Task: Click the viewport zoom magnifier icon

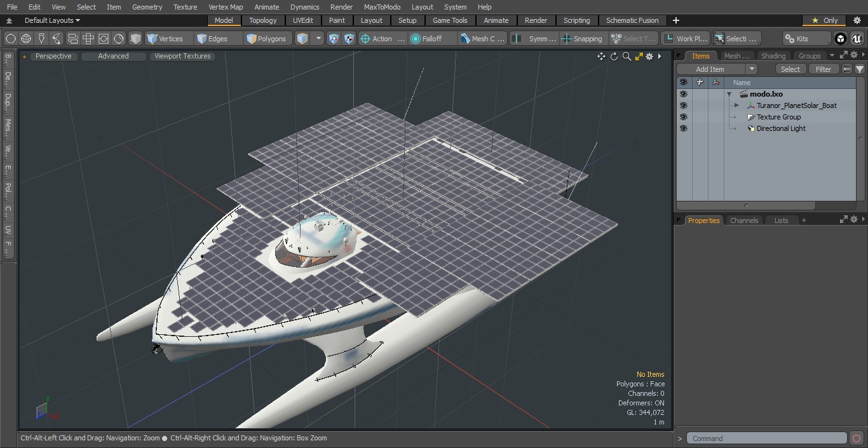Action: 627,57
